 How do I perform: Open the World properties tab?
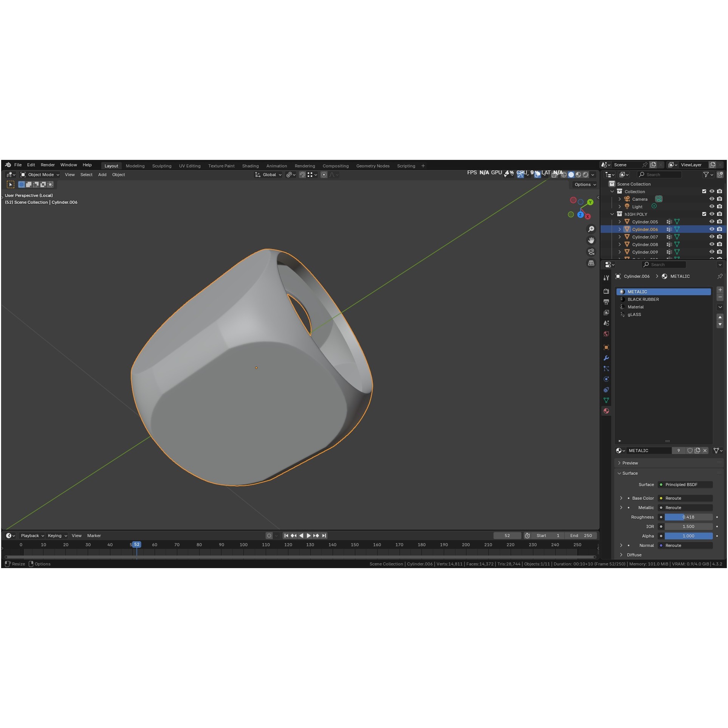[x=606, y=334]
